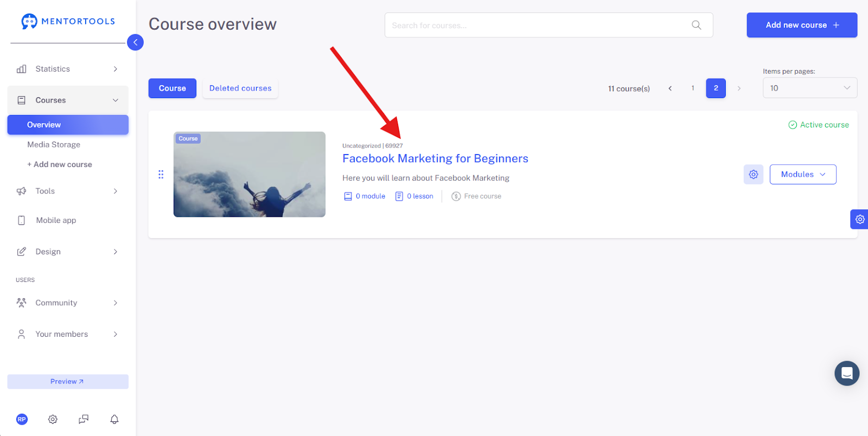The width and height of the screenshot is (868, 436).
Task: Open the RP user avatar
Action: coord(22,419)
